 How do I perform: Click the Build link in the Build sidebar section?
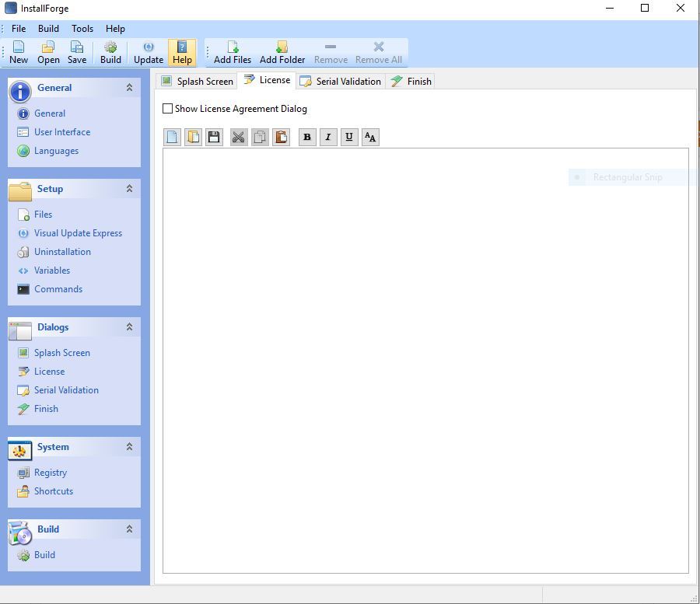pyautogui.click(x=44, y=555)
